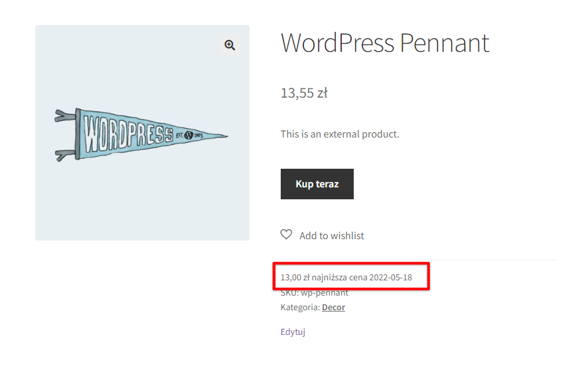Open the Decor category link
588x384 pixels.
tap(333, 307)
